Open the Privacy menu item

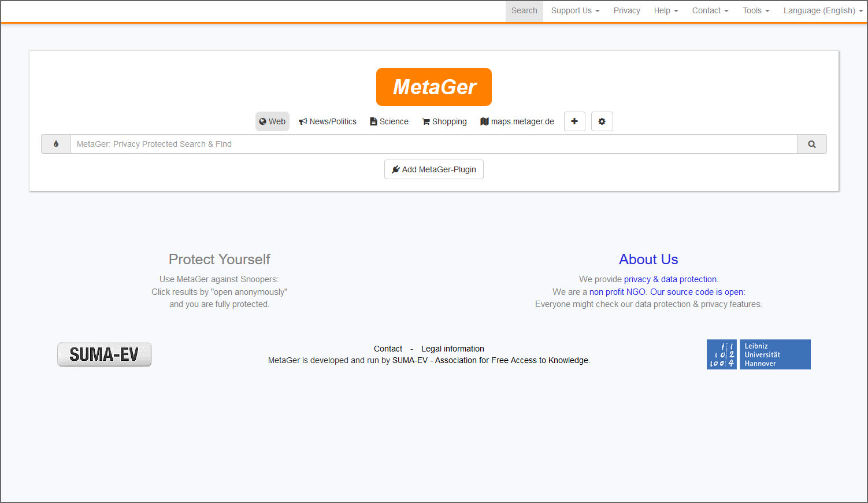pos(627,10)
